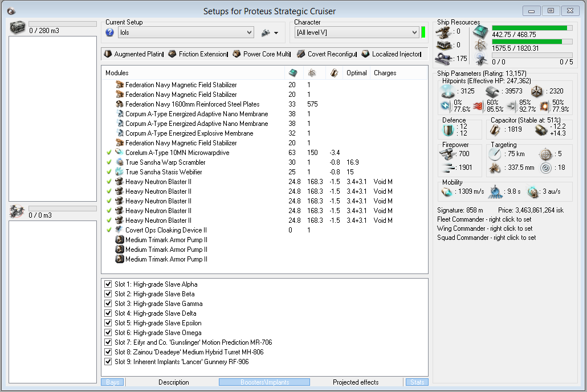Click the cargo hold icon above bay list

[x=17, y=27]
